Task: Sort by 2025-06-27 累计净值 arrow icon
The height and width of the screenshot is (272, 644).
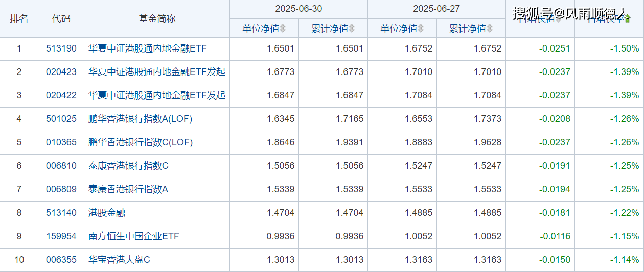Action: (x=490, y=29)
